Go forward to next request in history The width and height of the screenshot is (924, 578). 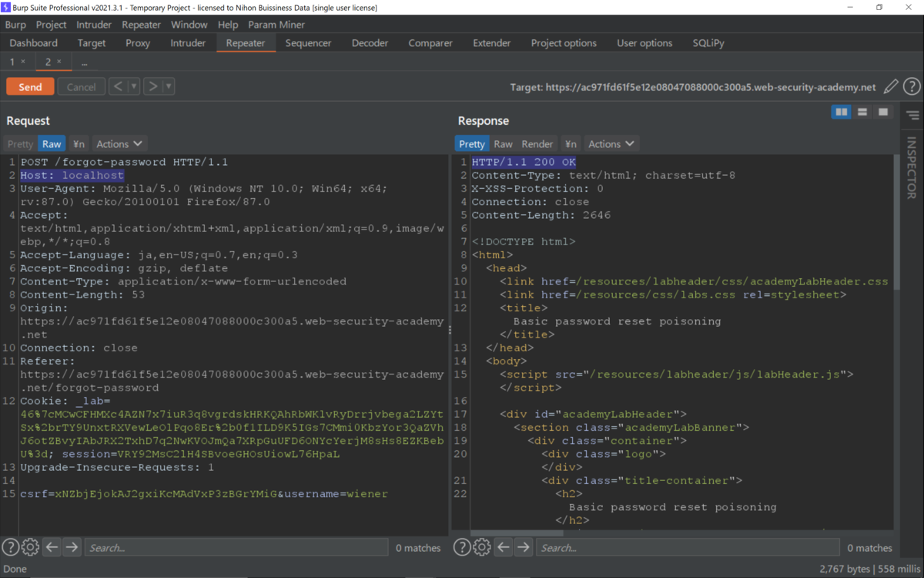(152, 86)
